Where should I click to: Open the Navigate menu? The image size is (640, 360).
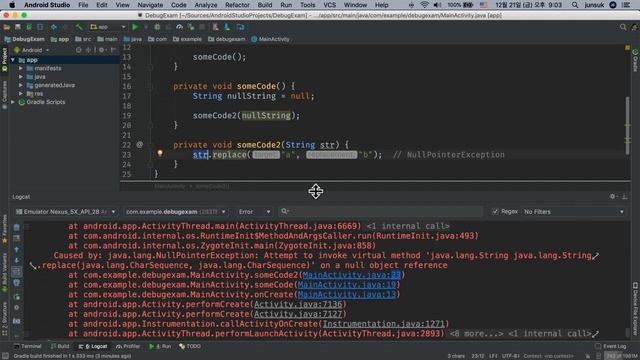pos(150,5)
